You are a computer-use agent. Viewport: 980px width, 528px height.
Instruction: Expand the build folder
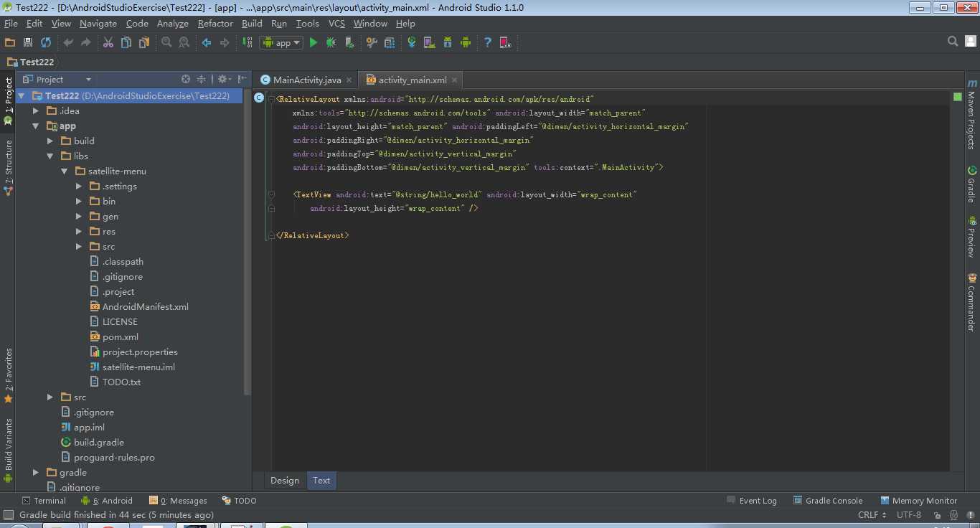(50, 141)
